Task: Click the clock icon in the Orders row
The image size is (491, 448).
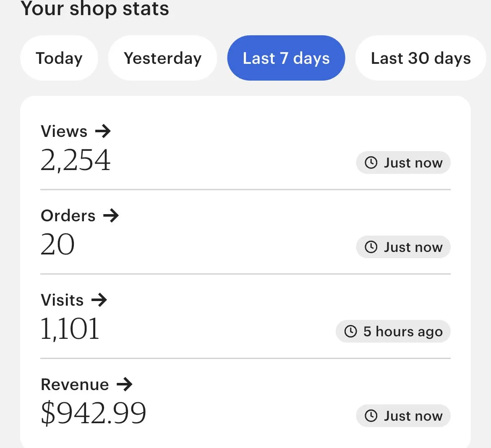Action: click(x=371, y=247)
